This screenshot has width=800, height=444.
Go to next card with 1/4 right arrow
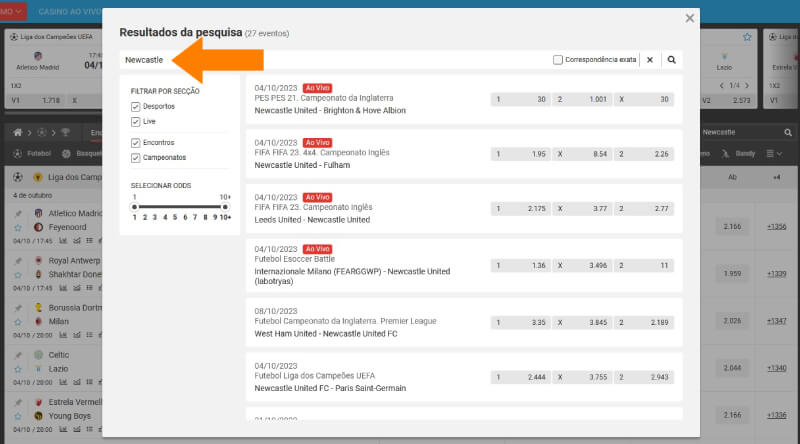[747, 86]
